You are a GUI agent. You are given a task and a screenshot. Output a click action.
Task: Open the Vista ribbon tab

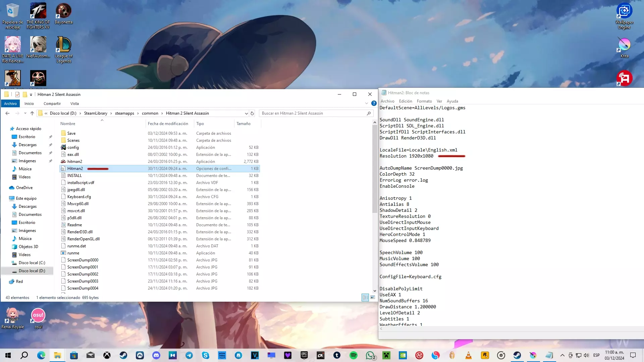coord(74,104)
